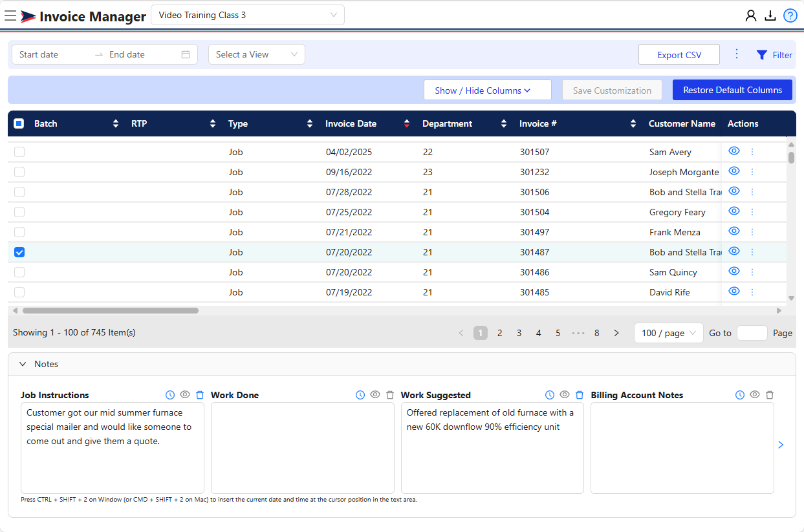The image size is (804, 532).
Task: View invoice 301497 with eye icon
Action: pyautogui.click(x=733, y=231)
